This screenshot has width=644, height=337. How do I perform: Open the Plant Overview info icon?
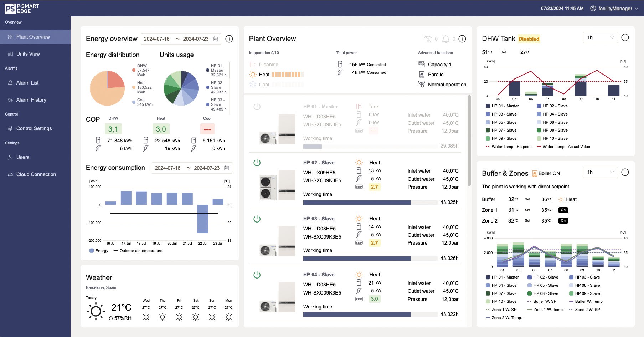tap(462, 39)
